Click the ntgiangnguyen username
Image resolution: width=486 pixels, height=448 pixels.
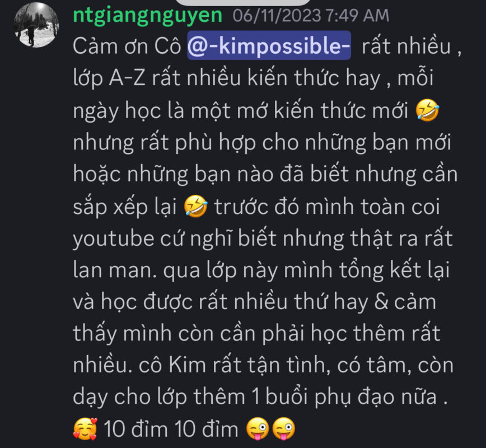pos(148,15)
